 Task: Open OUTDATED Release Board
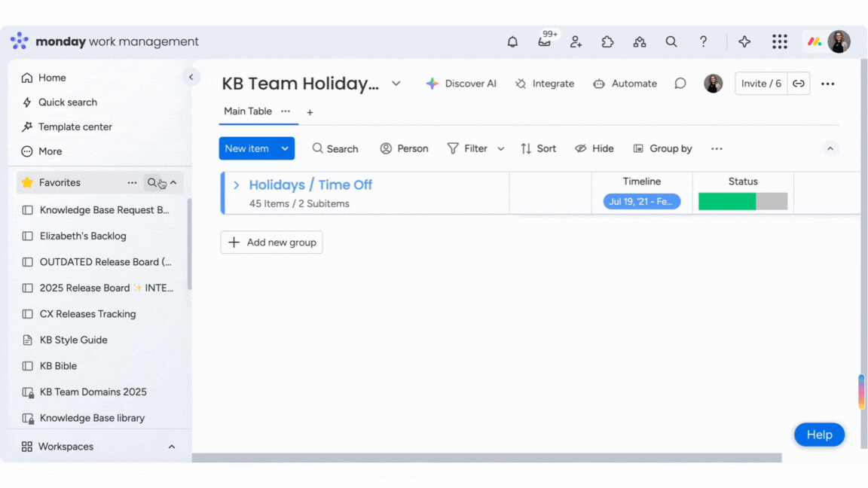105,262
